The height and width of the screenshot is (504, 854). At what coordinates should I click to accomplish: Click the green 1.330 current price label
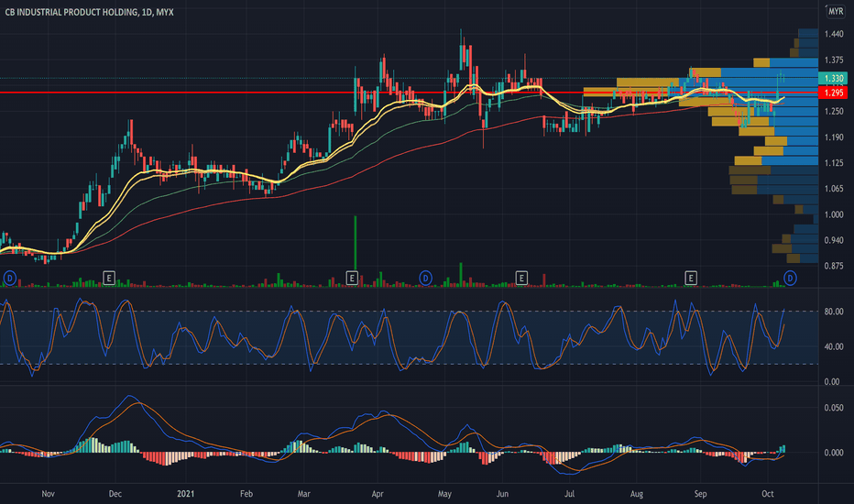(833, 79)
